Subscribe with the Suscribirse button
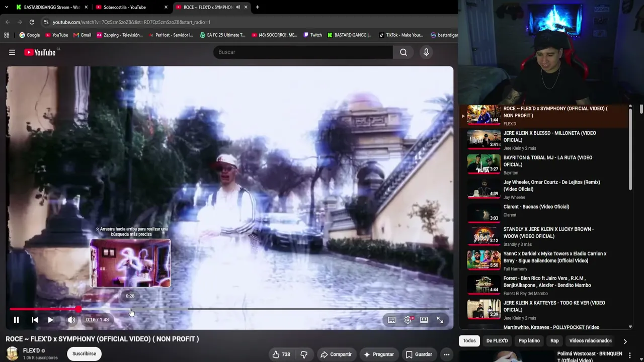This screenshot has width=644, height=362. (x=84, y=354)
